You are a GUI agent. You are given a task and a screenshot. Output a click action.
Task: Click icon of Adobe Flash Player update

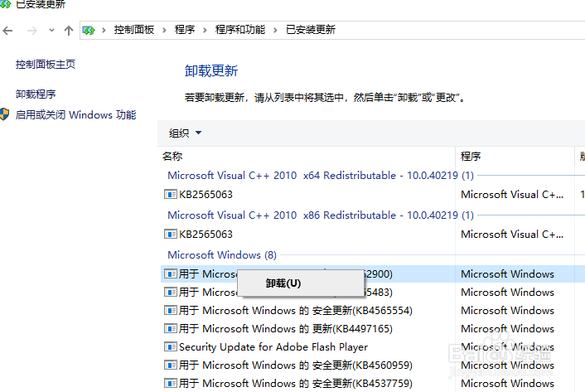[171, 347]
